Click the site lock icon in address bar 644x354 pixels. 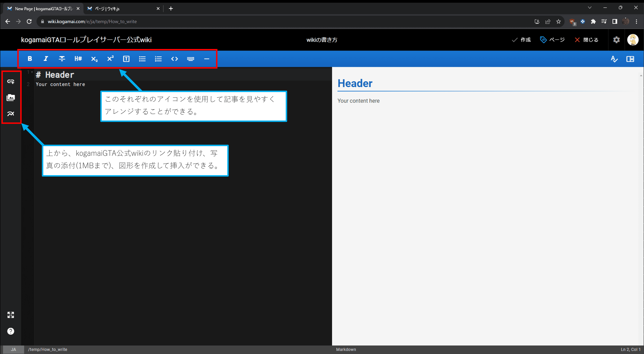click(42, 22)
